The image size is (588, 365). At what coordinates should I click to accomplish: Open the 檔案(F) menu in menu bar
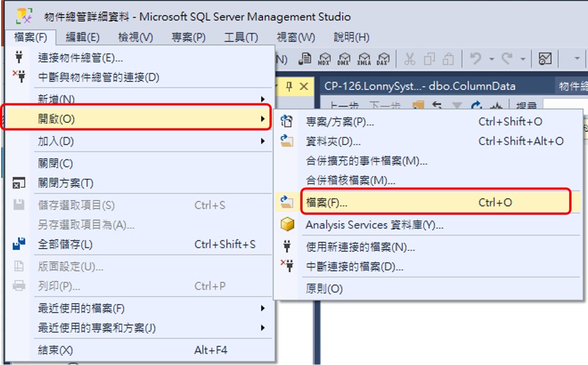30,38
